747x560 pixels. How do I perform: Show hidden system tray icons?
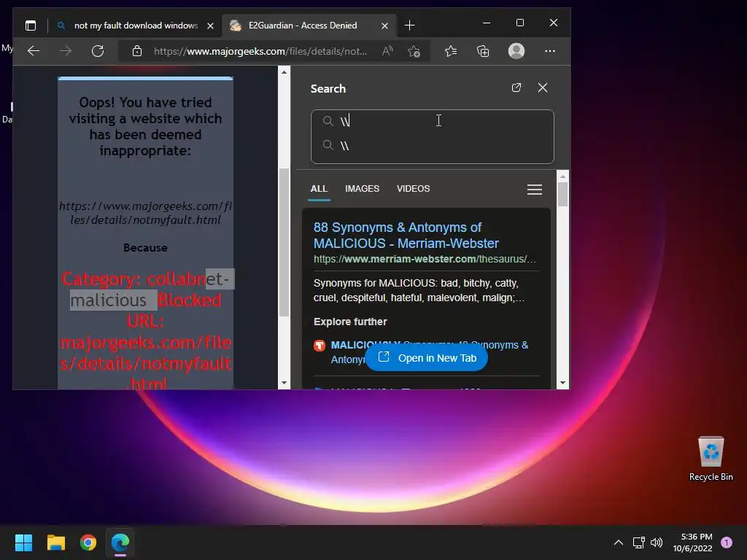pyautogui.click(x=619, y=542)
